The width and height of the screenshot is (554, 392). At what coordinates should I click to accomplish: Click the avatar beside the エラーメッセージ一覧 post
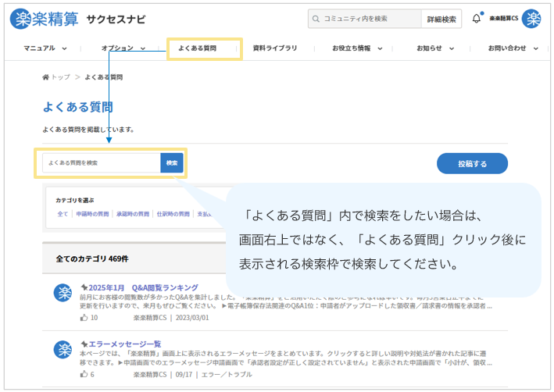[63, 350]
